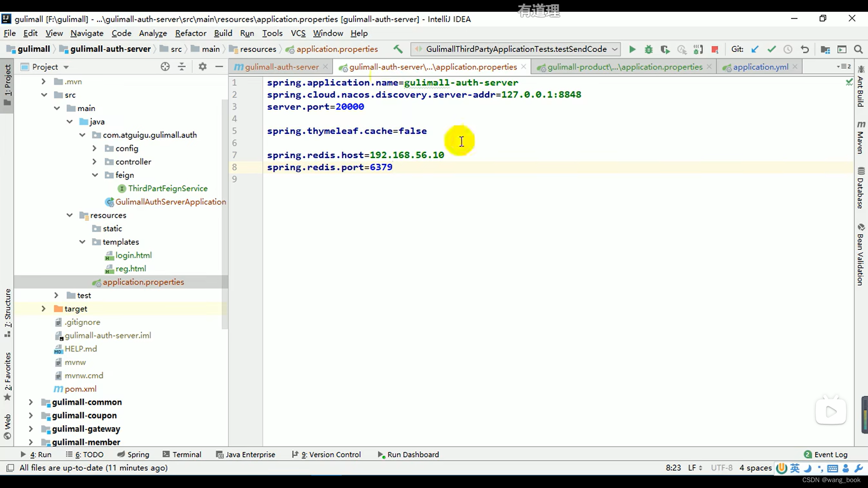Open the Spring tool window
This screenshot has width=868, height=488.
[133, 455]
